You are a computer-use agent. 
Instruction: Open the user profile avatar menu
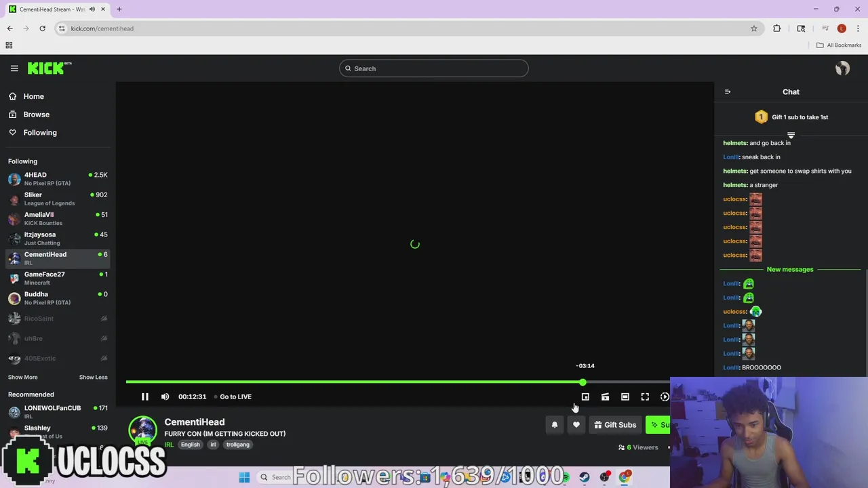[842, 68]
